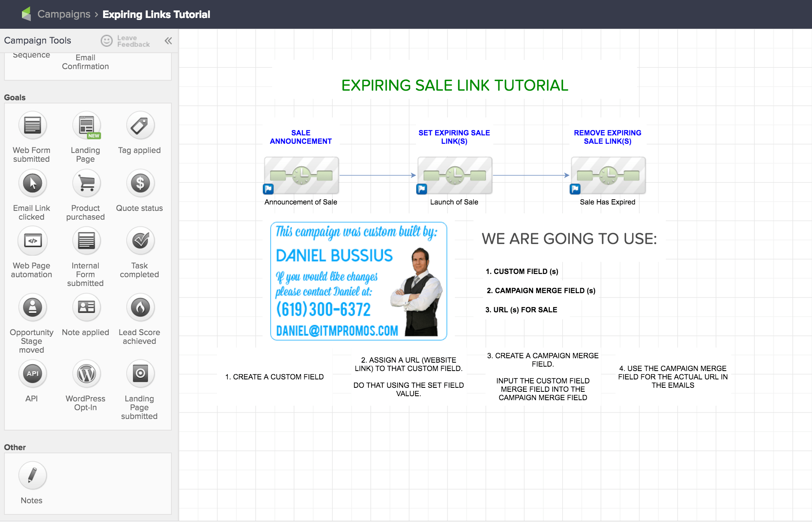Viewport: 812px width, 522px height.
Task: Click the flag on Sale Has Expired sequence
Action: 575,189
